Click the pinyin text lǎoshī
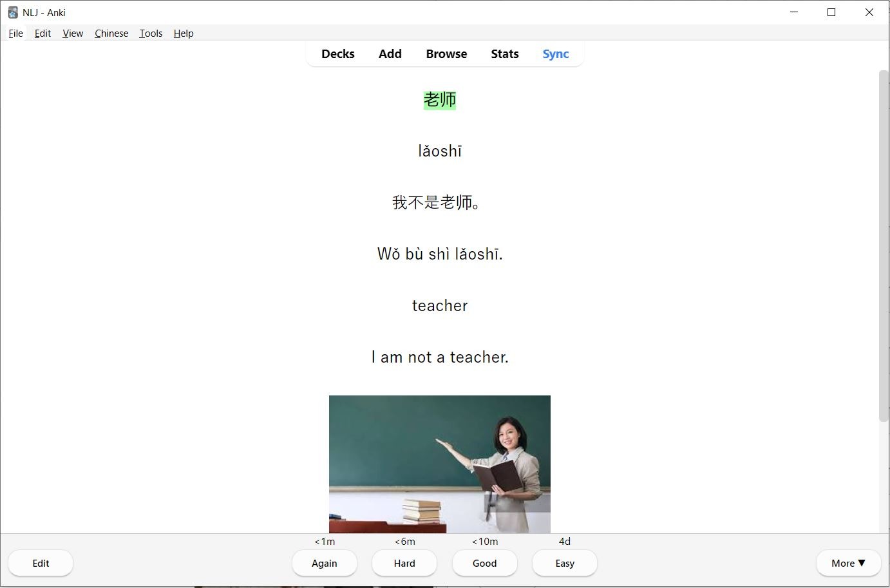The height and width of the screenshot is (588, 890). point(440,151)
